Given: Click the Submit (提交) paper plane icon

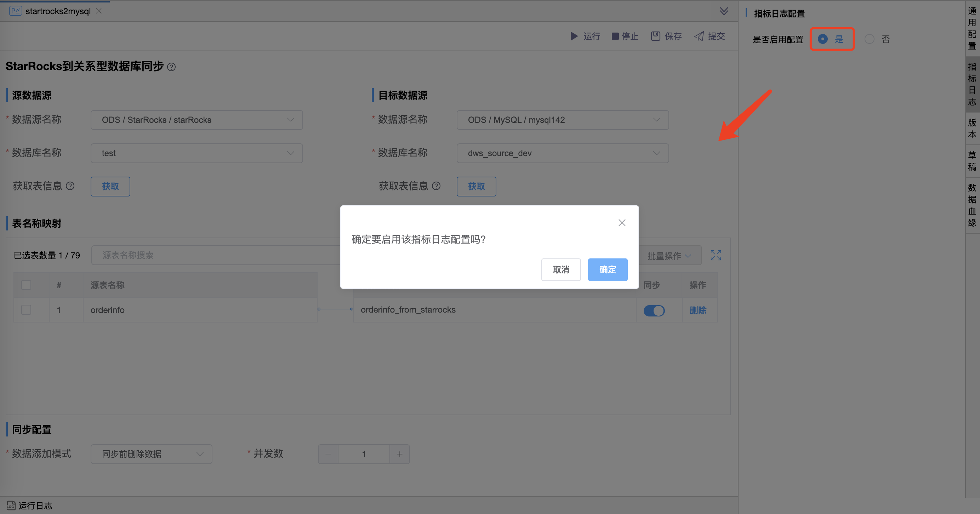Looking at the screenshot, I should coord(699,36).
